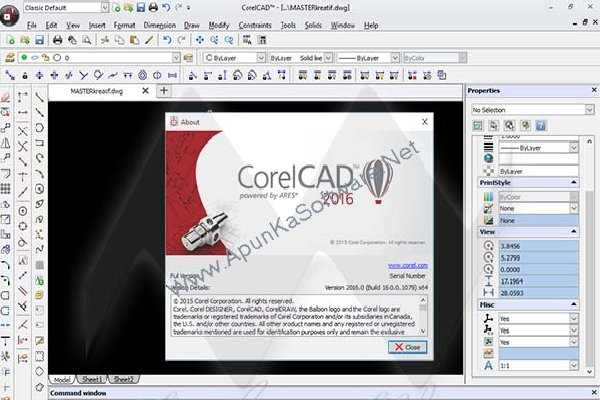The image size is (600, 400).
Task: Open the Layers Manager icon
Action: [x=10, y=58]
